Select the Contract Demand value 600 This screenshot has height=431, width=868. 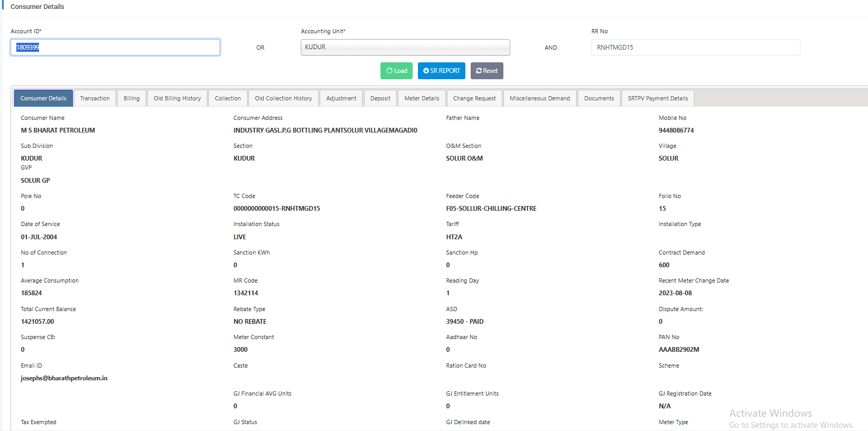click(x=664, y=265)
